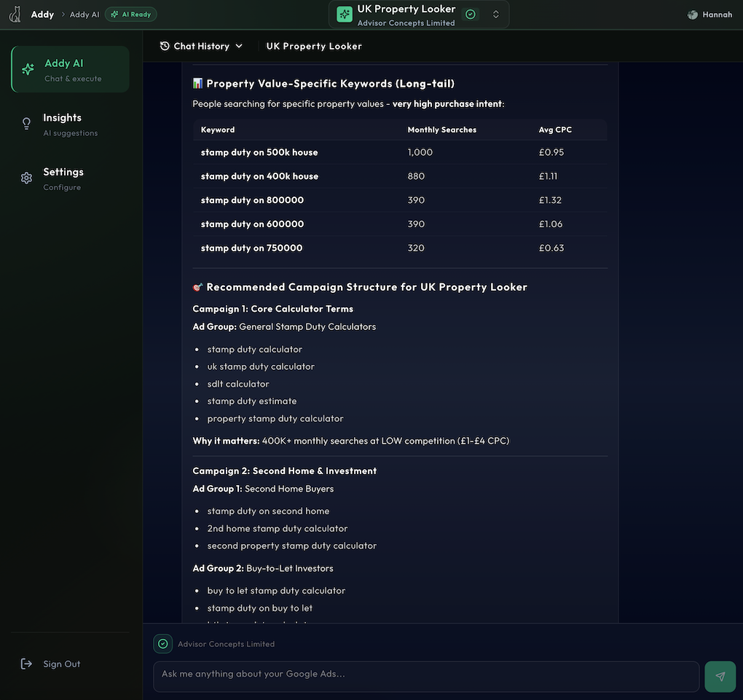Viewport: 743px width, 700px height.
Task: Click Hannah's profile avatar
Action: pos(693,15)
